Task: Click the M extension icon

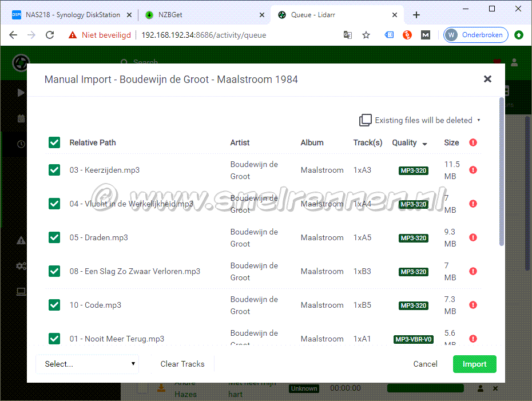Action: pos(426,35)
